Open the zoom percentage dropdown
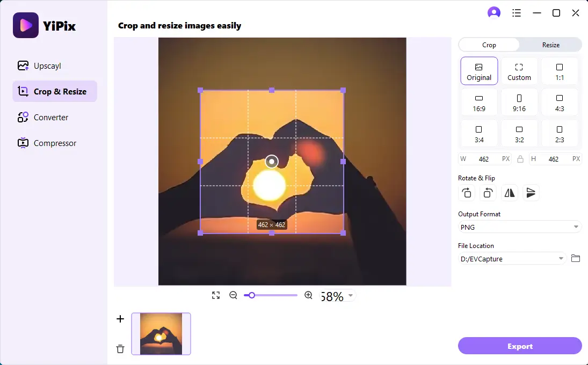Viewport: 588px width, 365px height. coord(351,295)
